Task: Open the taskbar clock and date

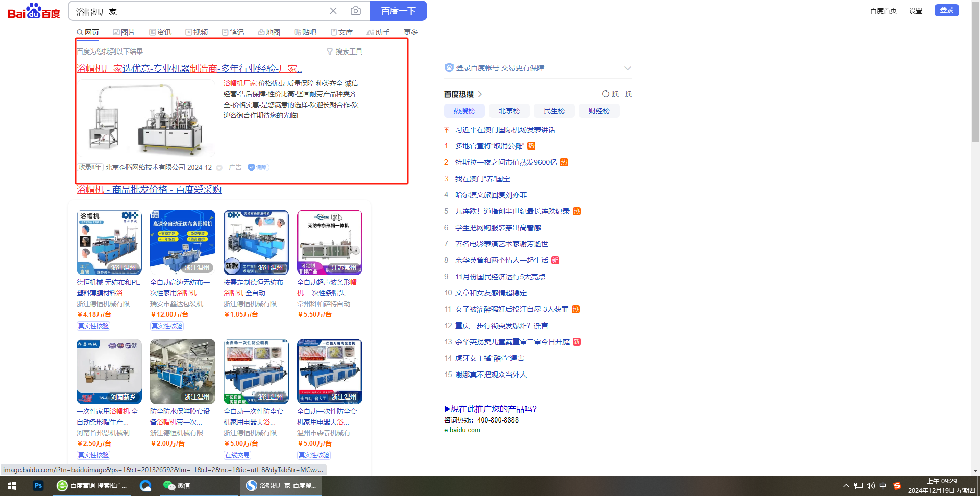Action: point(941,486)
